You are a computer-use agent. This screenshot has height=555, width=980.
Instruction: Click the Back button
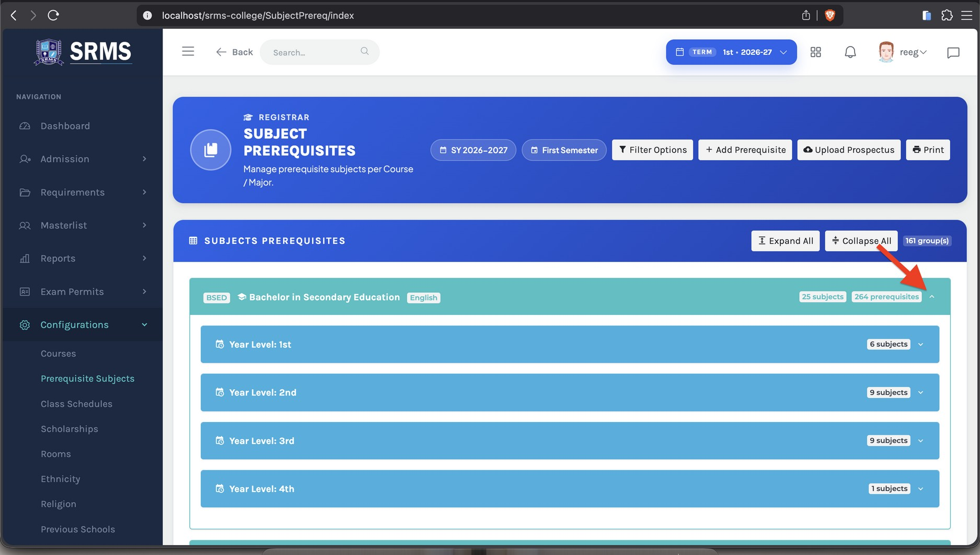234,52
